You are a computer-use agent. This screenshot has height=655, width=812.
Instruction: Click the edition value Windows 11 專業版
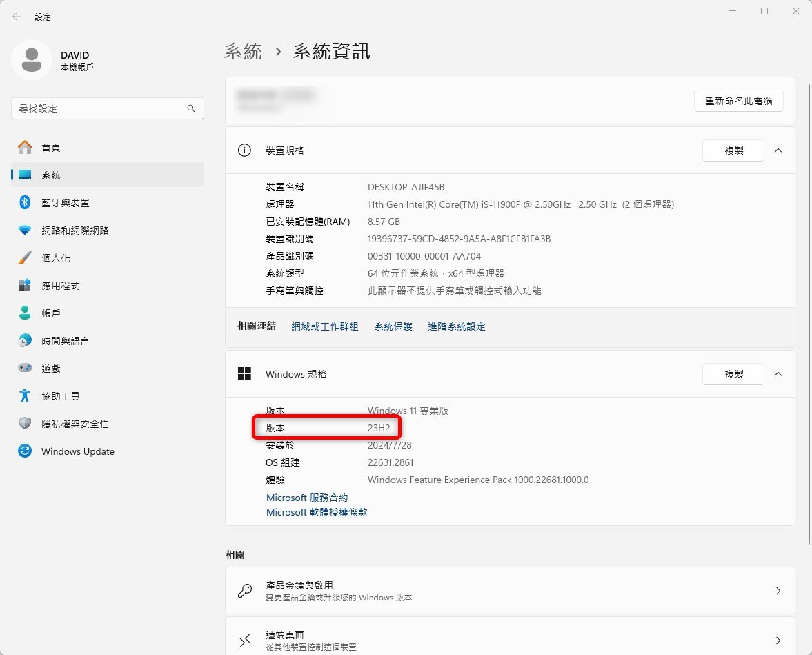click(408, 411)
